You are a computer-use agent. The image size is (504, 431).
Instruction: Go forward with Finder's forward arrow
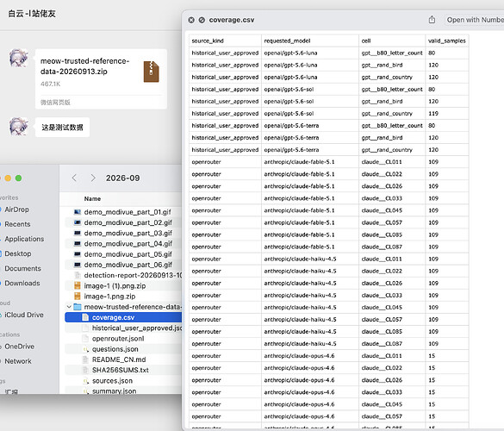(93, 178)
